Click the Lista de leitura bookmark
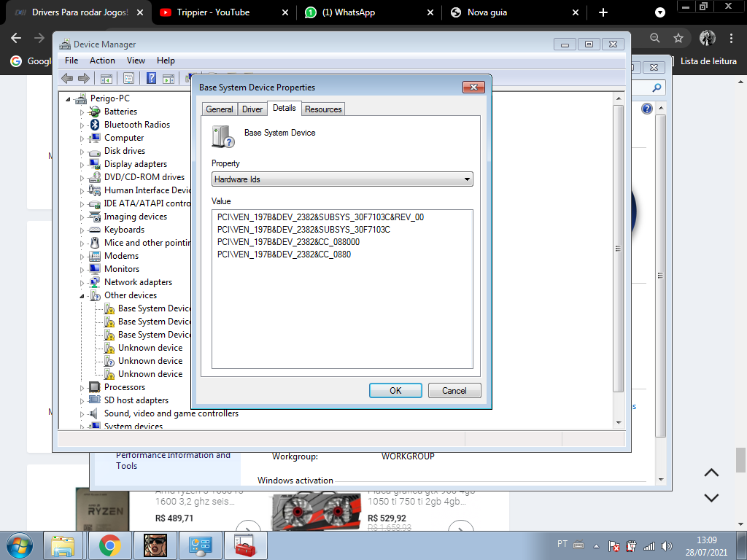This screenshot has width=747, height=560. click(x=708, y=61)
